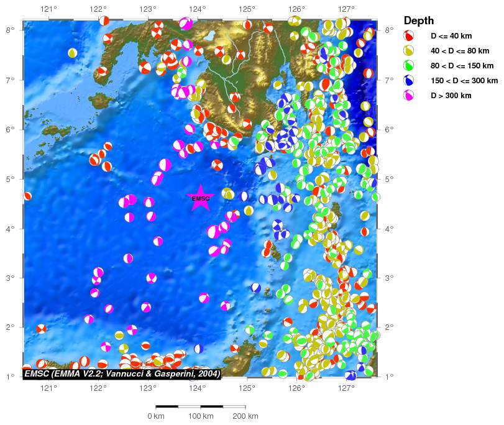Click the green beachball legend symbol
The width and height of the screenshot is (504, 425).
(409, 65)
